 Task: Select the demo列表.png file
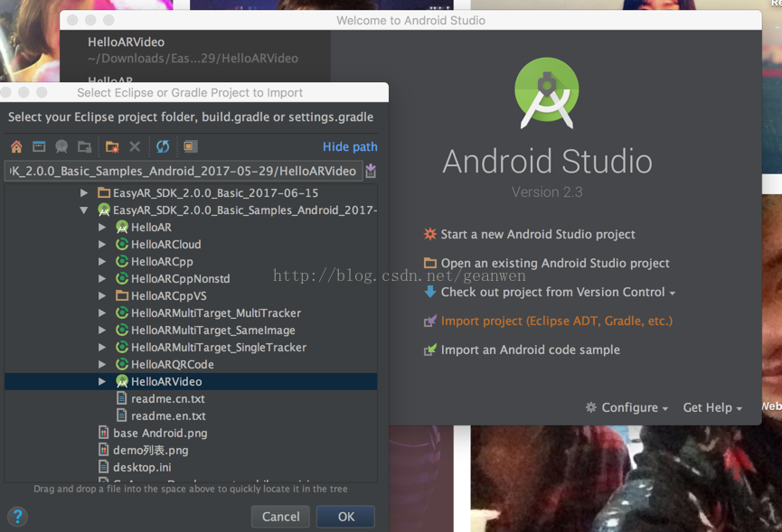click(151, 450)
